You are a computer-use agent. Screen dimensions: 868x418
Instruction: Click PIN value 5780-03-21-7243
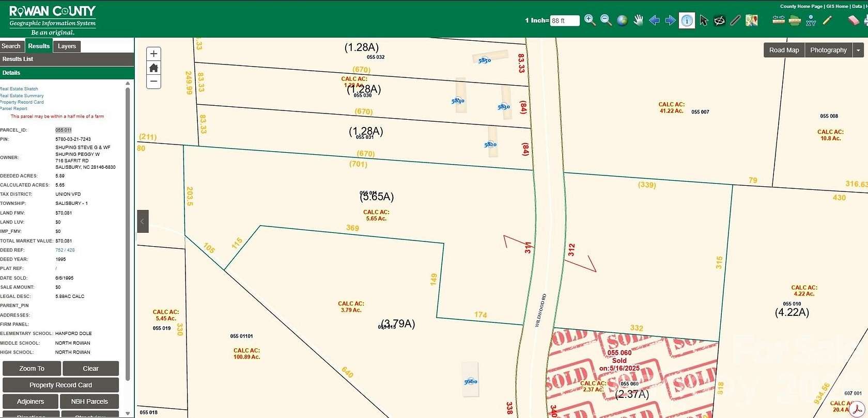tap(73, 139)
